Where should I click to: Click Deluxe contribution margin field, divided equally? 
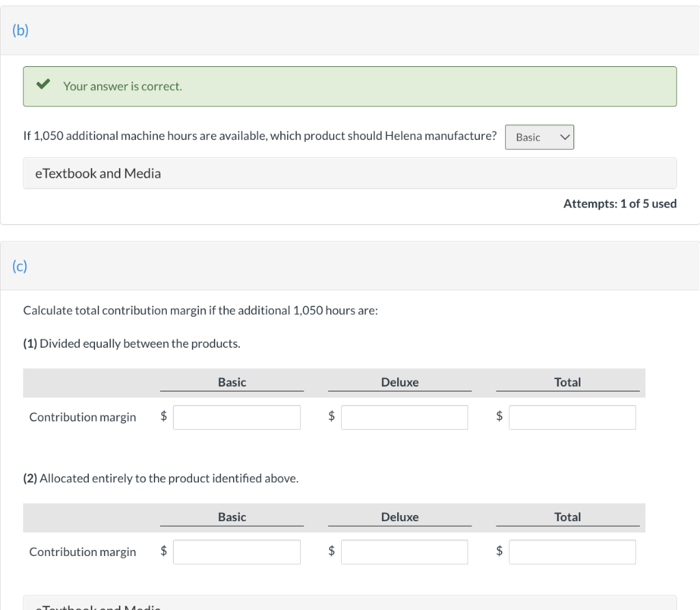click(405, 417)
